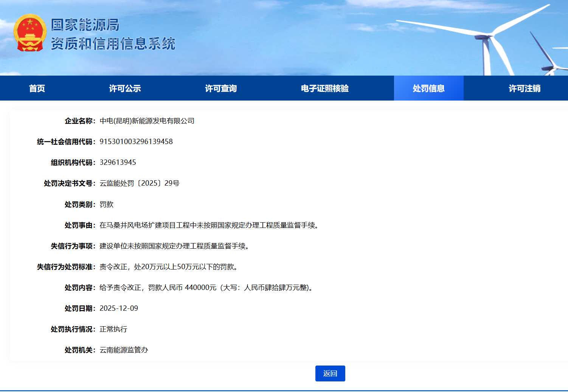
Task: Click the organization code 329613945
Action: click(118, 163)
